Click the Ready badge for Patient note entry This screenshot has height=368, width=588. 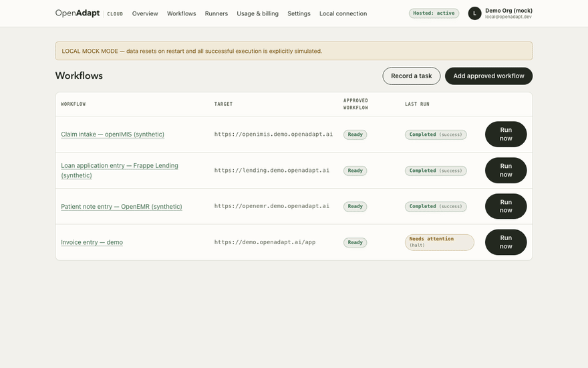355,206
